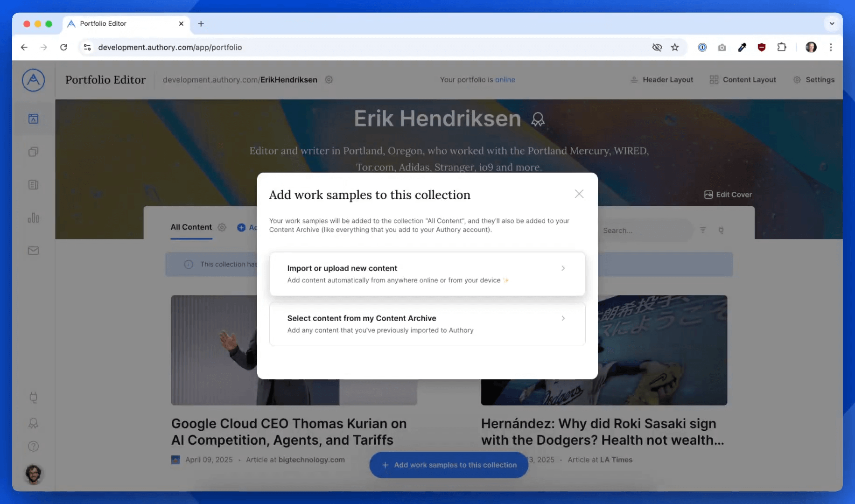Click April 09, 2025 date text

click(209, 460)
